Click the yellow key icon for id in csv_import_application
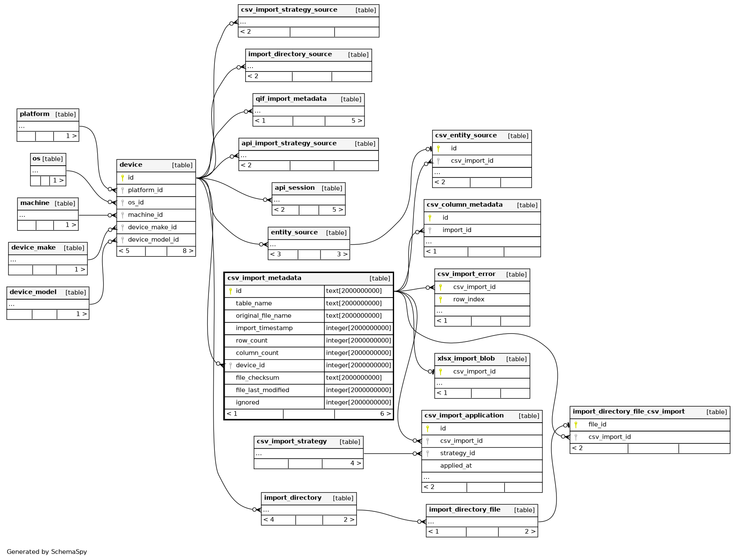The width and height of the screenshot is (737, 560). point(427,429)
